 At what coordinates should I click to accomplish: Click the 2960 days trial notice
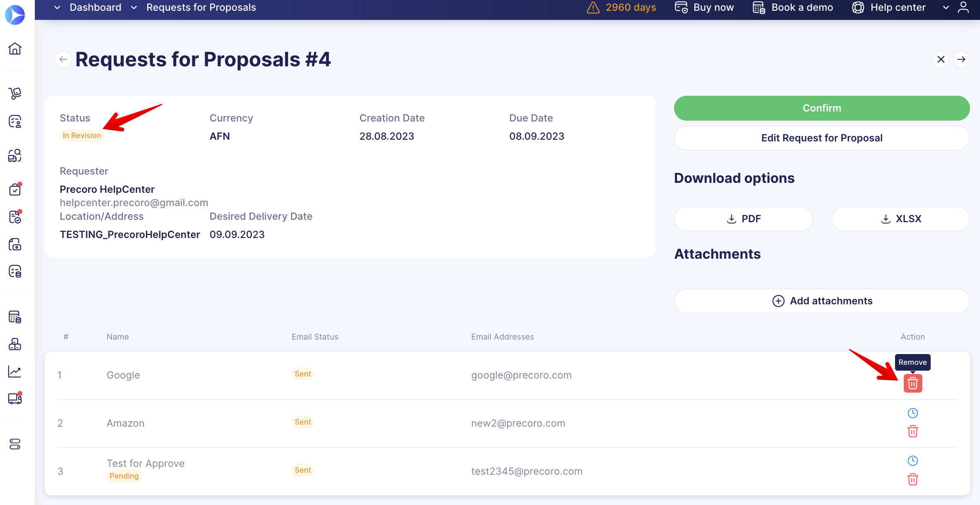coord(631,7)
